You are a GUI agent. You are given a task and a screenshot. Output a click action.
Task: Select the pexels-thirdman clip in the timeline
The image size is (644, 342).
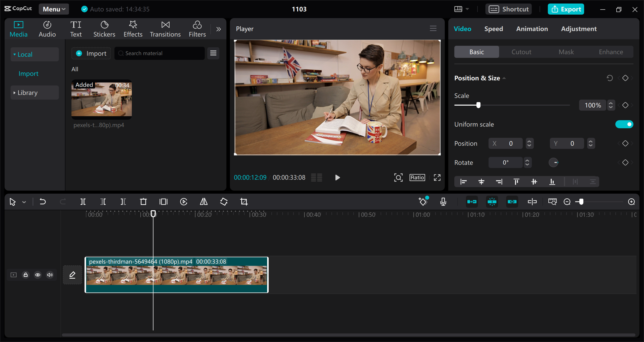[x=176, y=275]
